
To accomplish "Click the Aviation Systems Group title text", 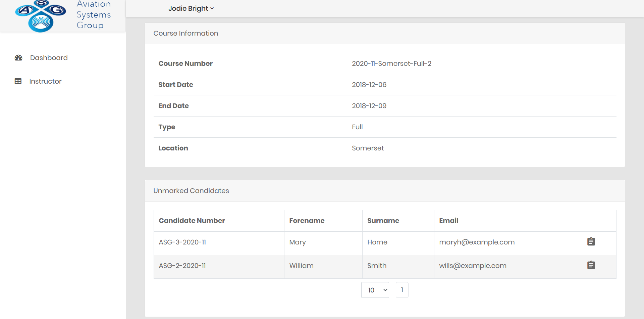I will 94,15.
